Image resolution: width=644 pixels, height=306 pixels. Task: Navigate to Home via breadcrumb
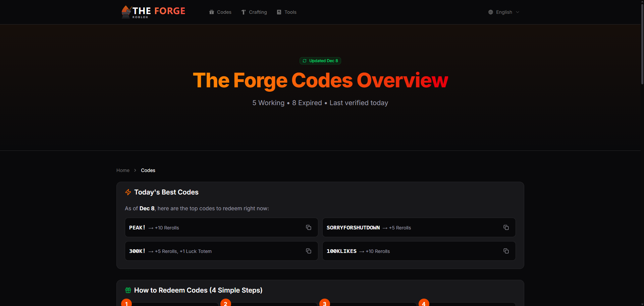tap(123, 170)
